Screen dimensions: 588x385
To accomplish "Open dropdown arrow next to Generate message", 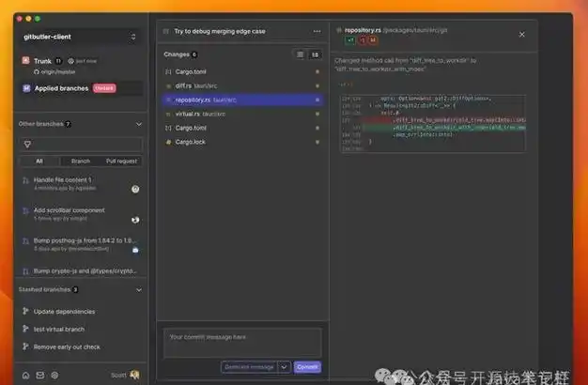I will click(x=285, y=366).
